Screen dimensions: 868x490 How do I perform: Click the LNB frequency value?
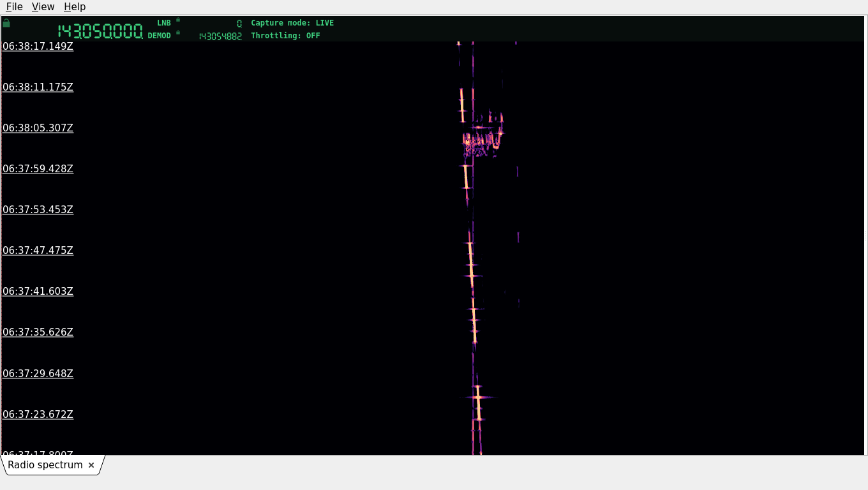point(239,24)
